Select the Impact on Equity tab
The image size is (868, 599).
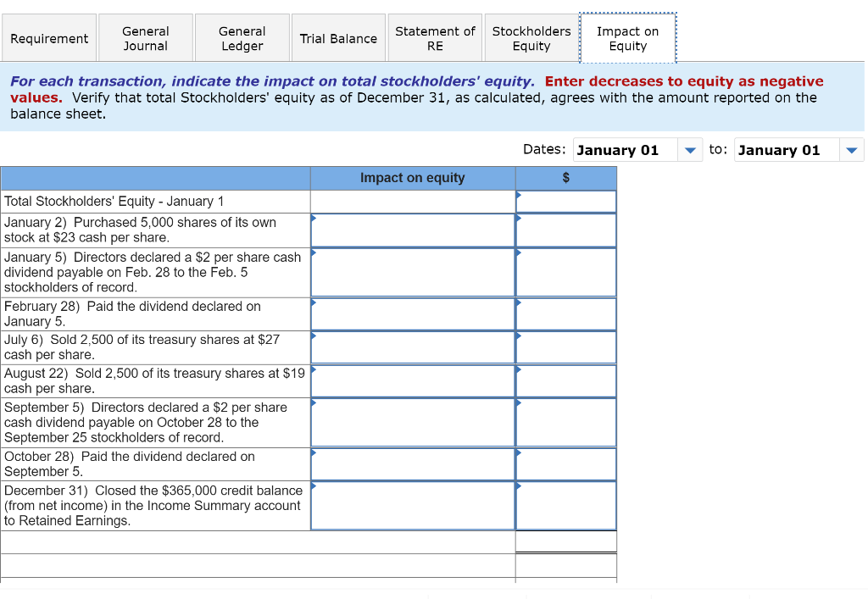coord(628,38)
